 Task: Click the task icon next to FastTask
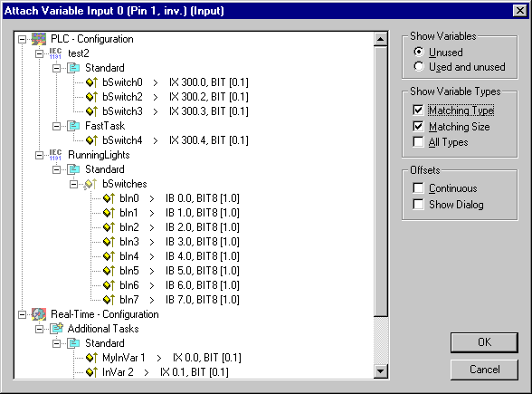point(73,126)
